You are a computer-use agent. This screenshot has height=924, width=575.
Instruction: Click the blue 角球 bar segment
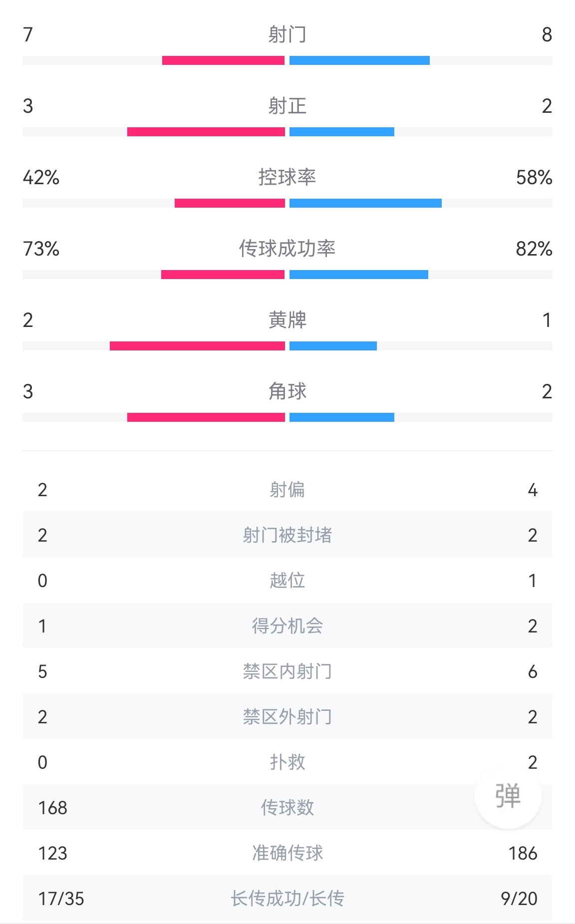[342, 417]
